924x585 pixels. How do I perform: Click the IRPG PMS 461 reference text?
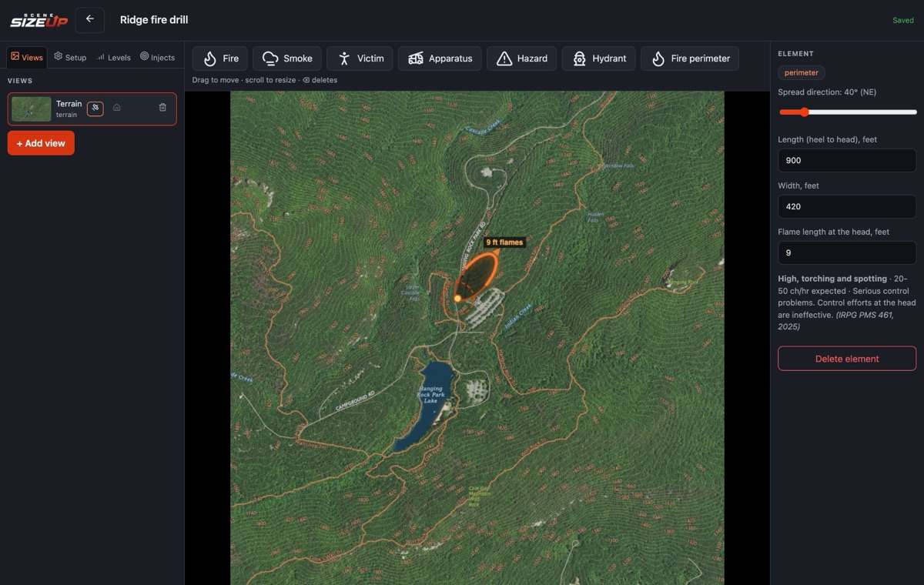click(835, 321)
